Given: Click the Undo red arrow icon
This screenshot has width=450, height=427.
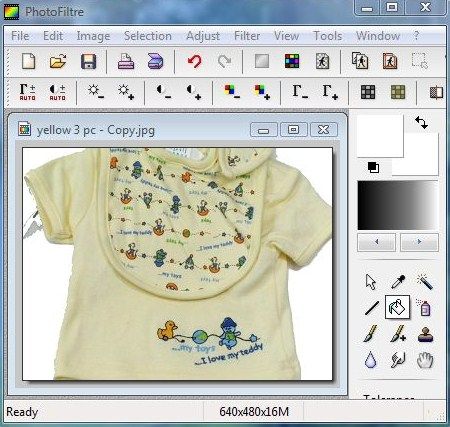Looking at the screenshot, I should tap(194, 61).
